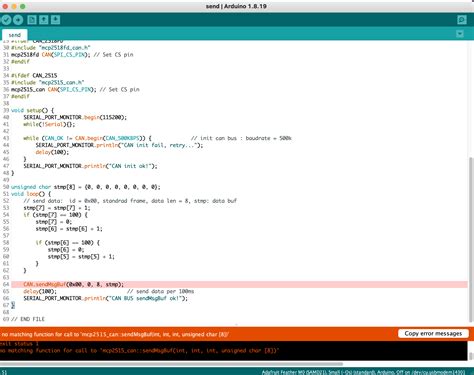
Task: Place cursor on void setup() line
Action: click(x=32, y=110)
